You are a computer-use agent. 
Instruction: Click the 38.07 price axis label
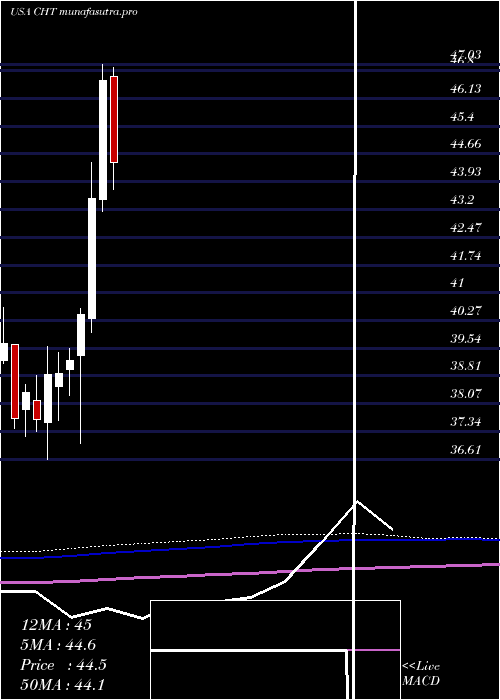click(466, 394)
